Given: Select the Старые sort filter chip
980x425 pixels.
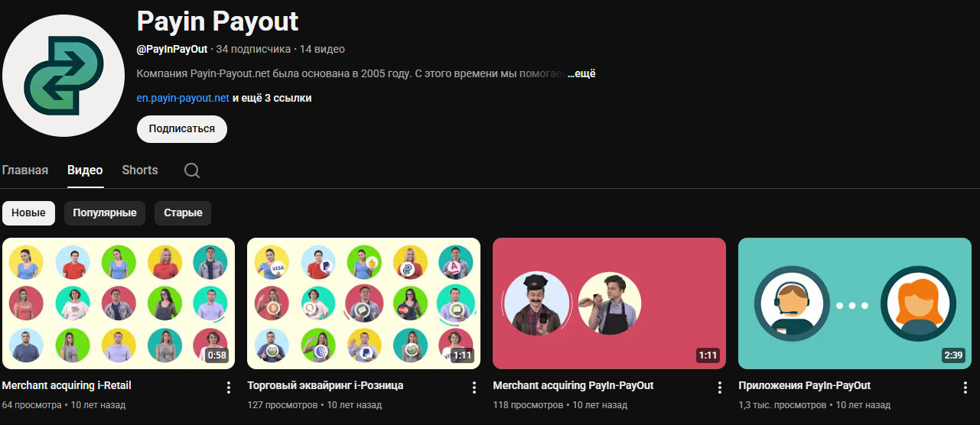Looking at the screenshot, I should (183, 213).
